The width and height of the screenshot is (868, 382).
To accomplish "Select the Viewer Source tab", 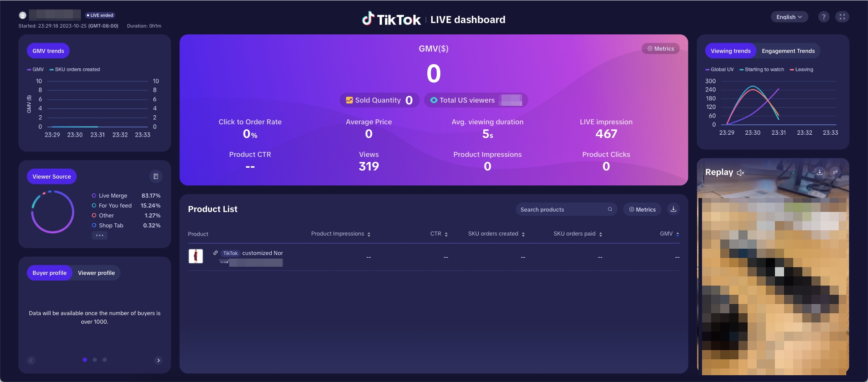I will 52,177.
